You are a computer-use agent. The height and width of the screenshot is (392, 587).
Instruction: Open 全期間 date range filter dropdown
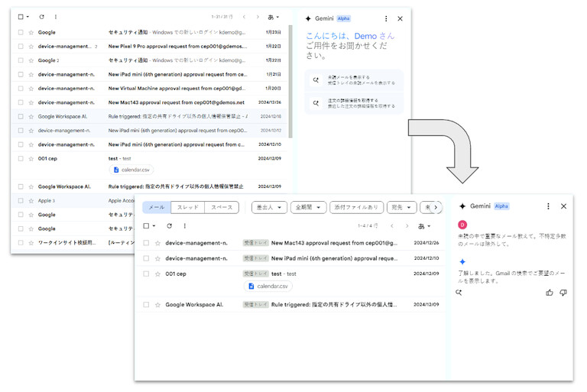[x=309, y=207]
